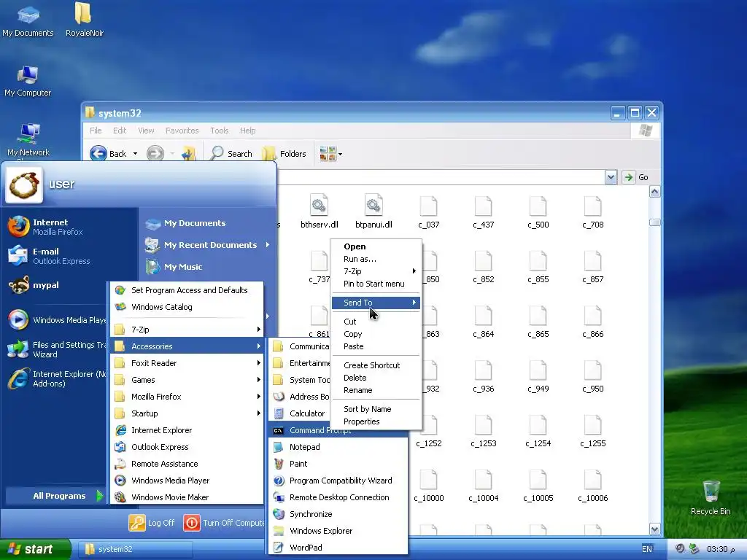The width and height of the screenshot is (747, 560).
Task: Open the Tools menu in system32 window
Action: click(x=219, y=131)
